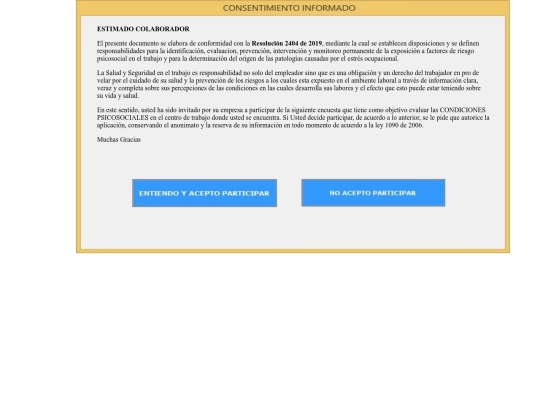Click the paragraph starting En este sentido
Image resolution: width=540 pixels, height=405 pixels.
[x=293, y=118]
